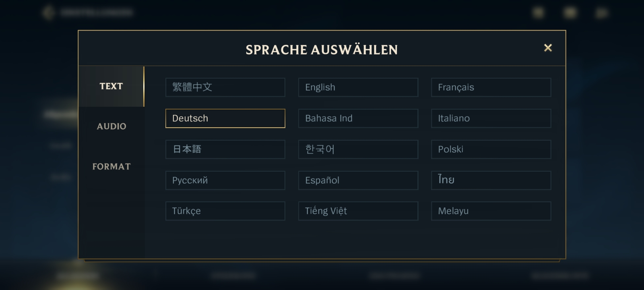
Task: Pick the Thai ไทย language option
Action: (x=491, y=180)
